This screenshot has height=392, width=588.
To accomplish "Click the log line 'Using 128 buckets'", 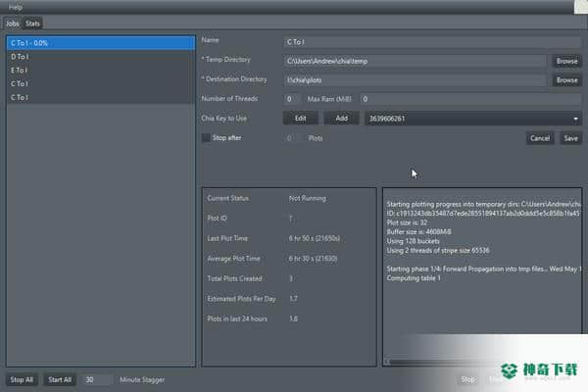I will click(x=413, y=241).
